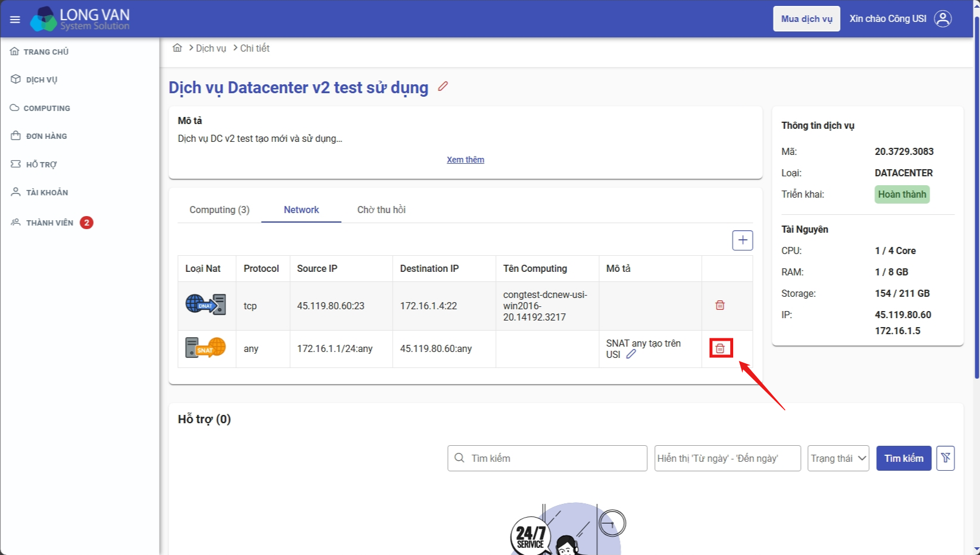Click service code 20.3729.3083
Screen dimensions: 980x555
click(x=904, y=151)
